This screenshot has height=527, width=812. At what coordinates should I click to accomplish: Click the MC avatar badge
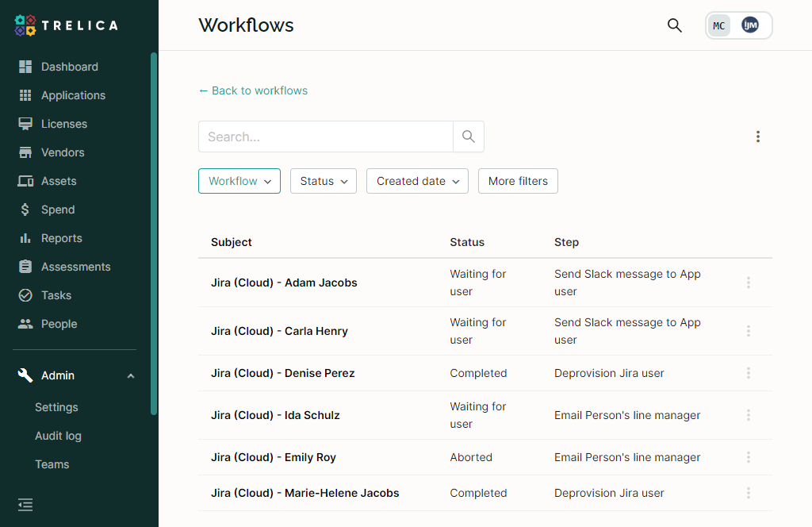tap(718, 25)
